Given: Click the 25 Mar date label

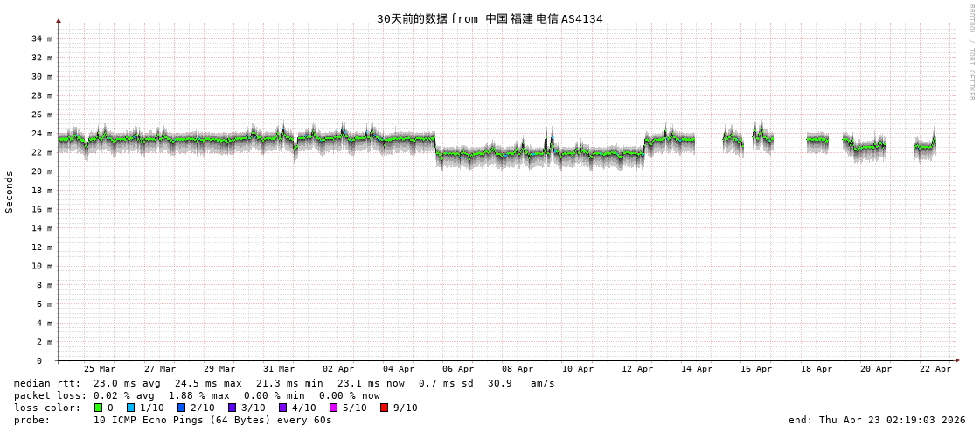Looking at the screenshot, I should [x=100, y=369].
